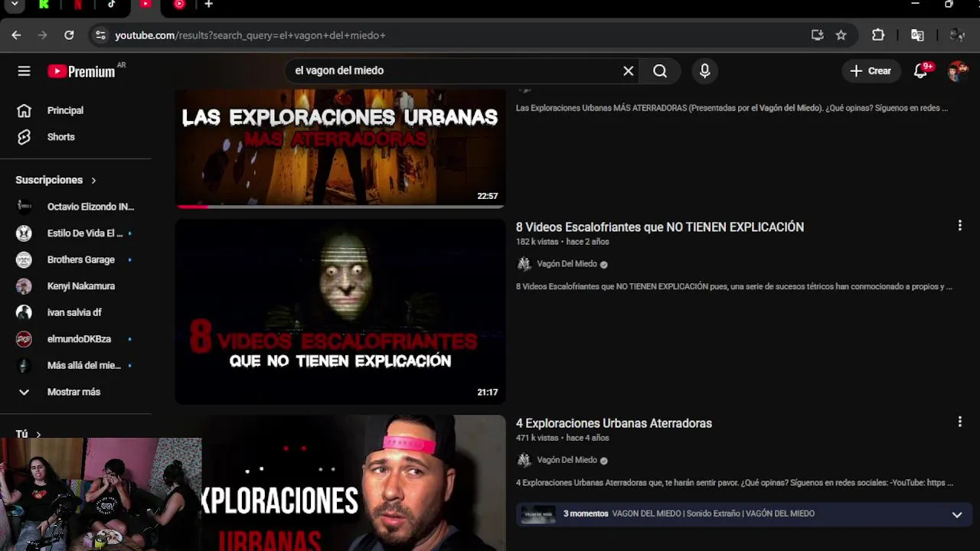Screen dimensions: 980x551
Task: Open 8 Videos Escalofriantes thumbnail
Action: tap(340, 311)
